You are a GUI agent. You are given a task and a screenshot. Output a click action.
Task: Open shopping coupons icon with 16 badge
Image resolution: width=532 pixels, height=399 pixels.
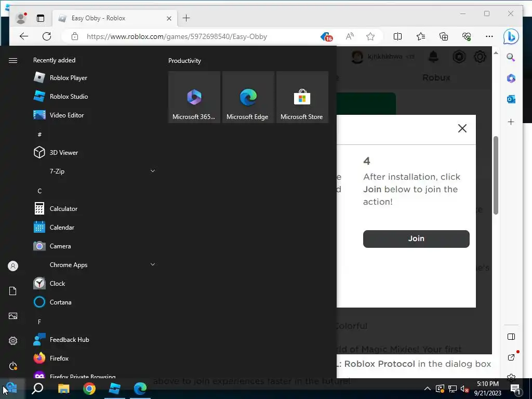(326, 36)
